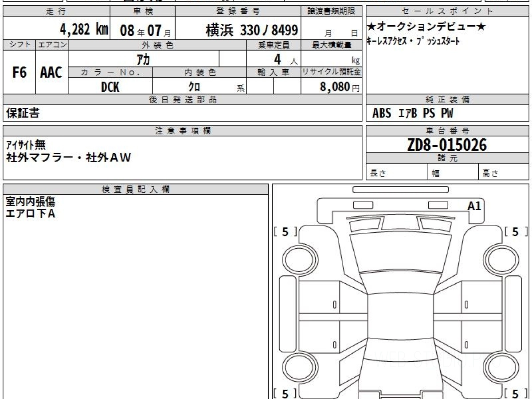Viewport: 532px width, 399px height.
Task: Select the 検査員記入欄 header
Action: click(x=136, y=189)
